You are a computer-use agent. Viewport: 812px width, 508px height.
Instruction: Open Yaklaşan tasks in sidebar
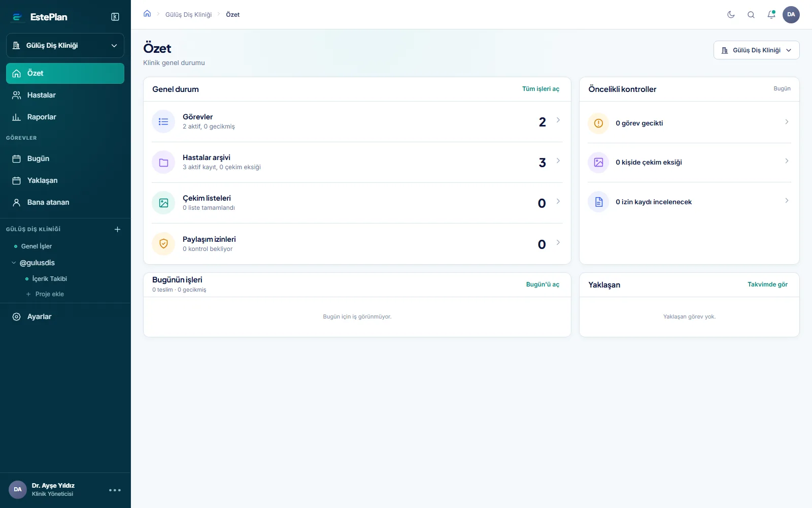click(65, 180)
